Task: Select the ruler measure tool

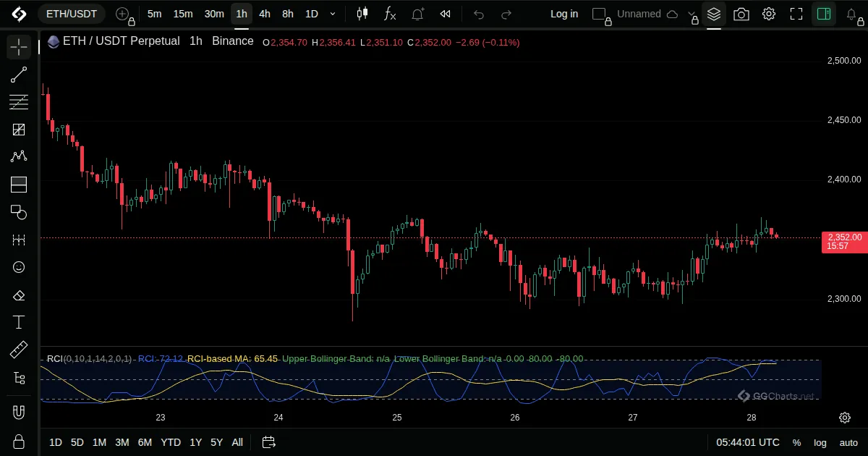Action: 19,350
